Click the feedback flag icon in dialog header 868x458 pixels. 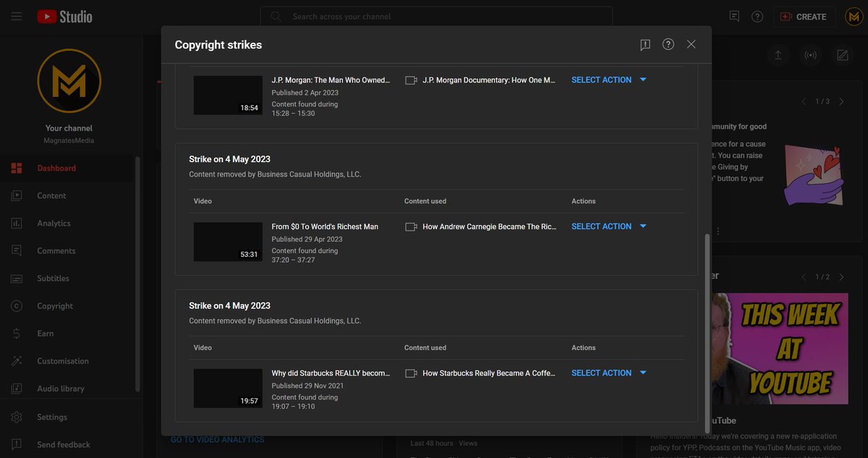644,43
